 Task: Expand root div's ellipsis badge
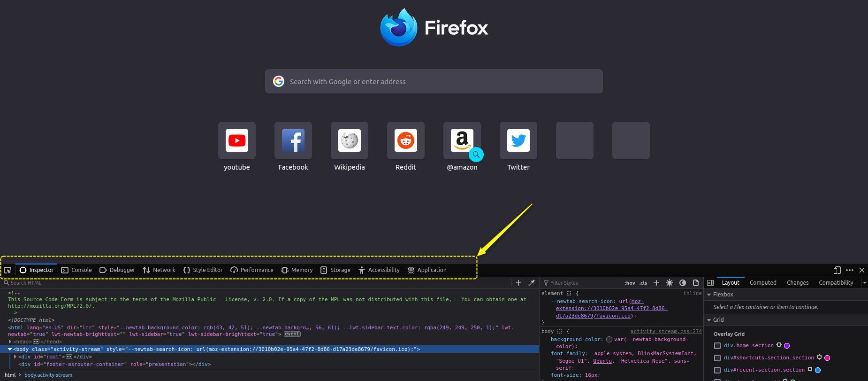click(x=69, y=357)
